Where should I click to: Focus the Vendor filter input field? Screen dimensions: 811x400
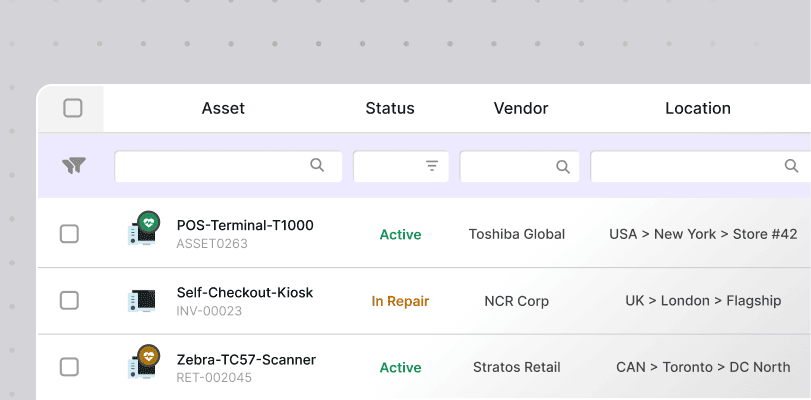pyautogui.click(x=519, y=166)
